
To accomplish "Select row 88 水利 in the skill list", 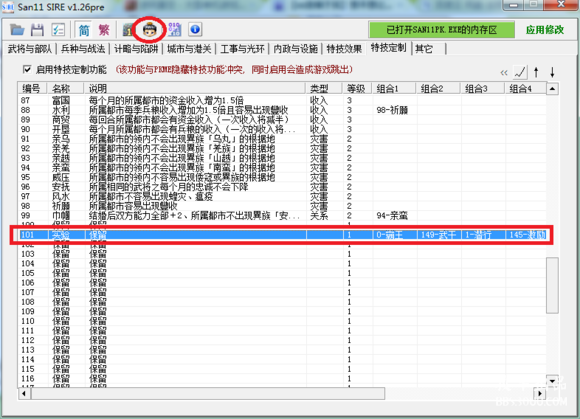I will click(282, 110).
